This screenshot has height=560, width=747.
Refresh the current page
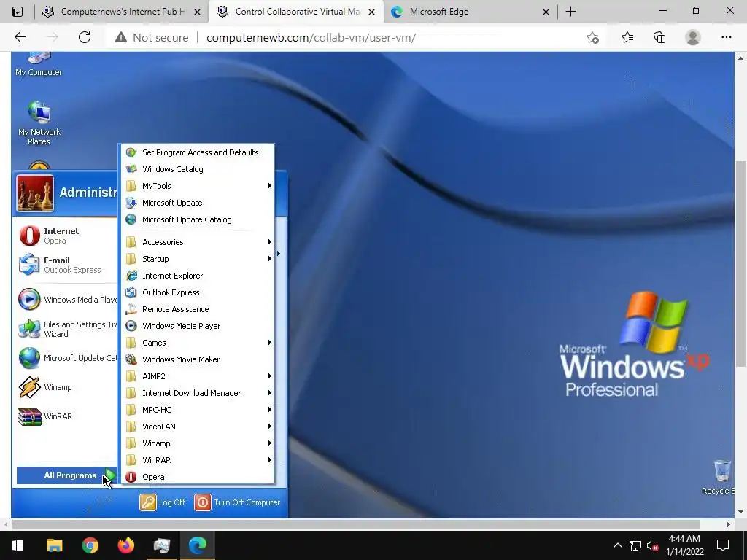coord(85,37)
